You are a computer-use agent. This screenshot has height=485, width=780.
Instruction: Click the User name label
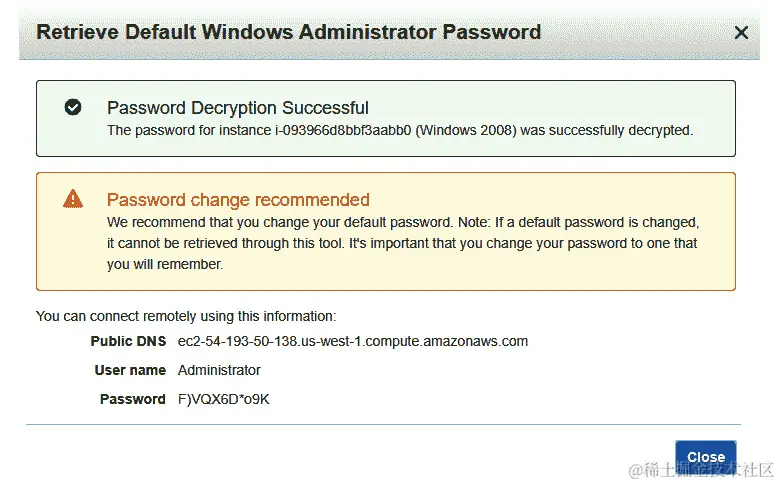point(130,370)
